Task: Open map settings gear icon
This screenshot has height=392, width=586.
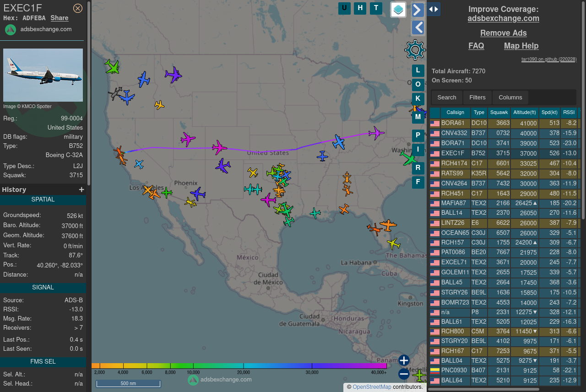Action: [x=415, y=49]
